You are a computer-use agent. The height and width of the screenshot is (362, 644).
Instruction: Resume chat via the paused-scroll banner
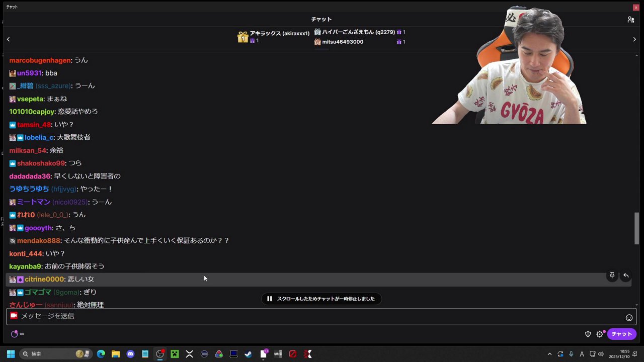(321, 298)
